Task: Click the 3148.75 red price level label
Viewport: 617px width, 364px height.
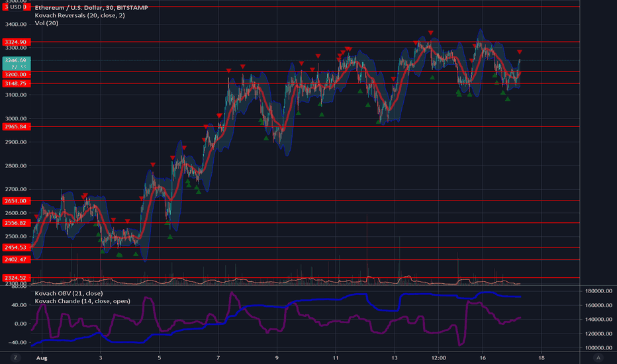Action: click(x=16, y=83)
